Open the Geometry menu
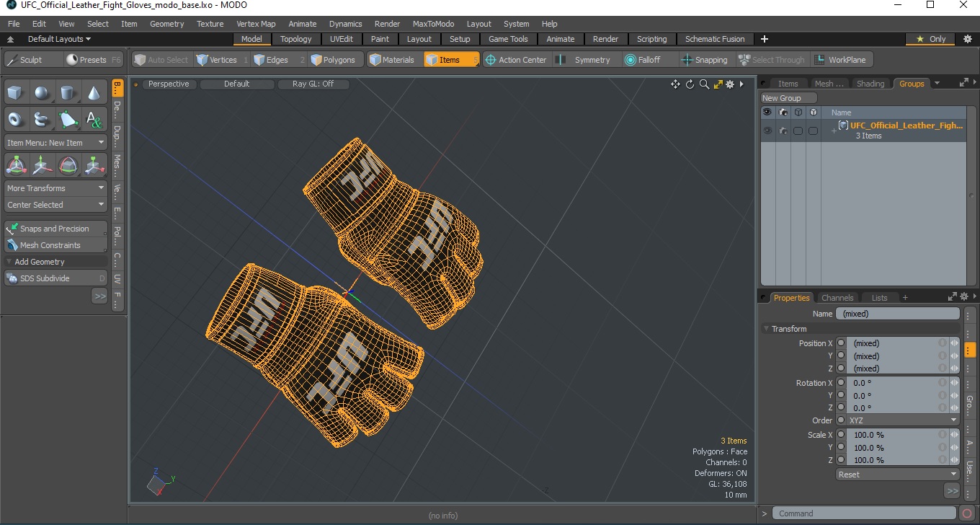The width and height of the screenshot is (980, 525). [167, 24]
